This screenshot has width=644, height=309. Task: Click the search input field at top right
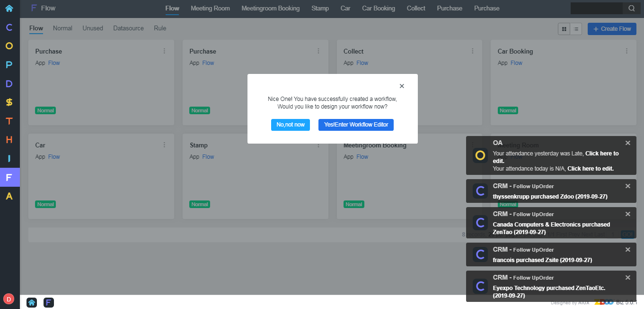pos(596,8)
